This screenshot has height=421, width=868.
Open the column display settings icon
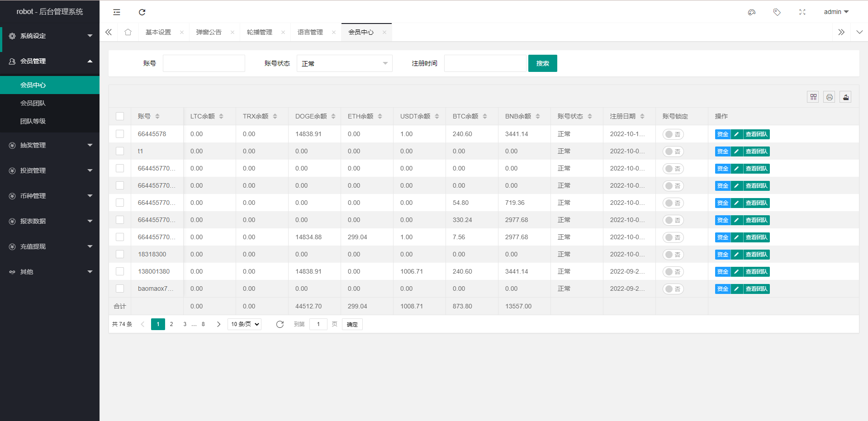point(813,96)
